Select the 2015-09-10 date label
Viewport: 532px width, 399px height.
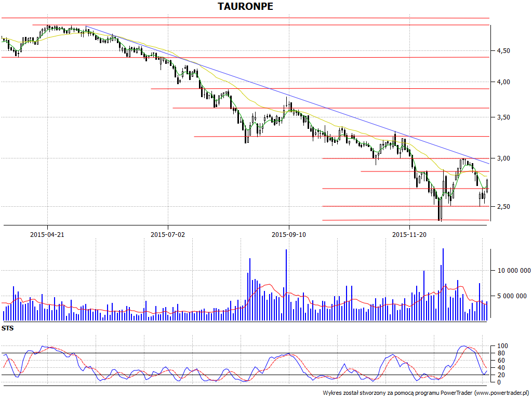click(x=289, y=234)
